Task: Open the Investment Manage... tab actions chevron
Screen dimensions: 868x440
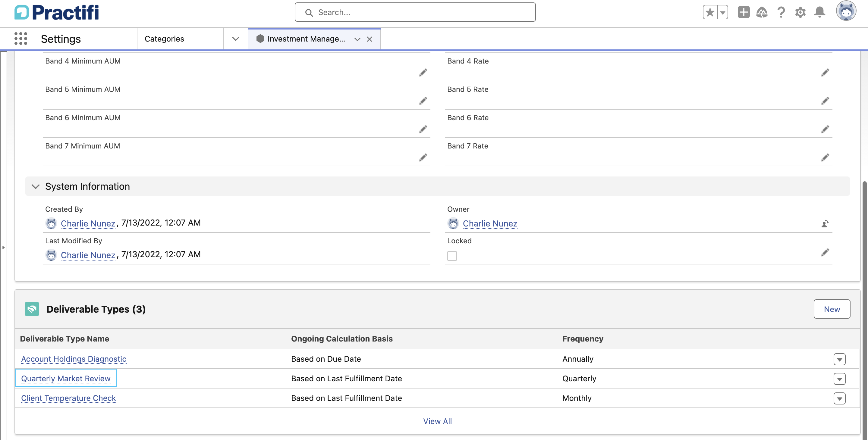Action: [x=357, y=39]
